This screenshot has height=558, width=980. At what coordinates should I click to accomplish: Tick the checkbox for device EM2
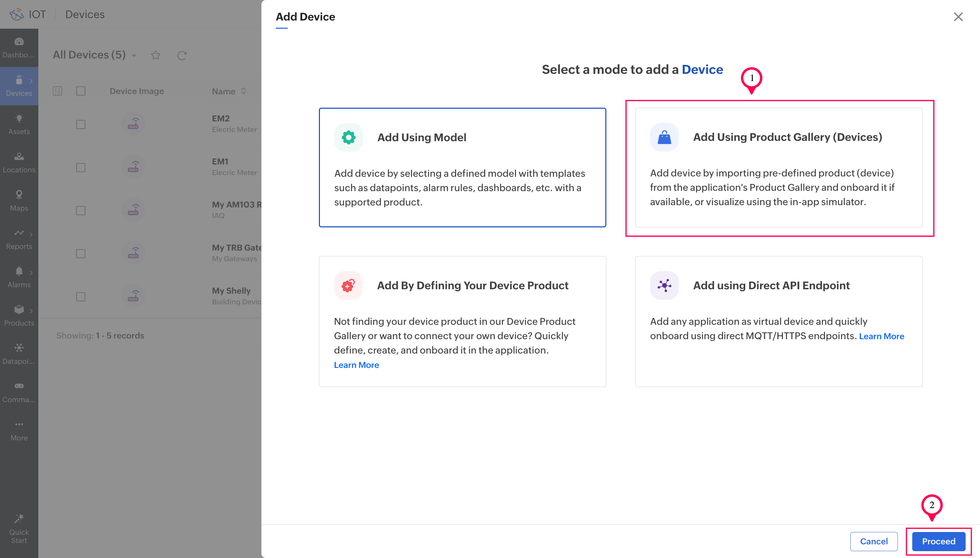tap(80, 124)
